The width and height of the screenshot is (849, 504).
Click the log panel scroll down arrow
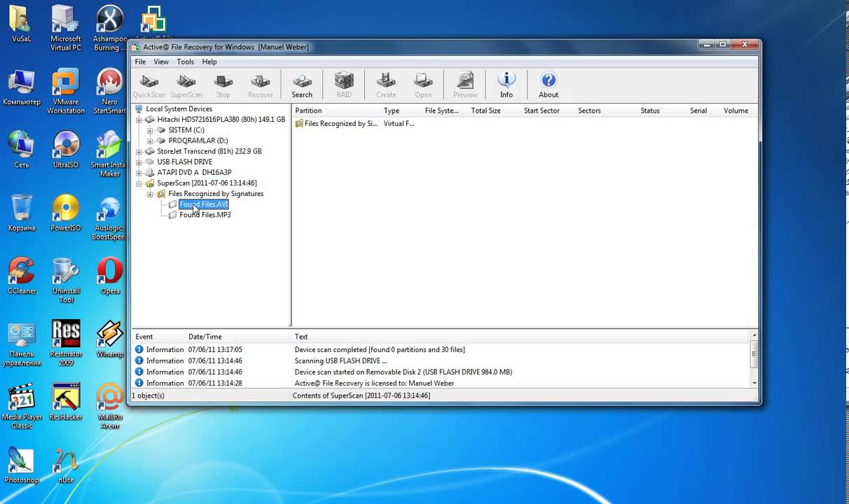(x=754, y=384)
